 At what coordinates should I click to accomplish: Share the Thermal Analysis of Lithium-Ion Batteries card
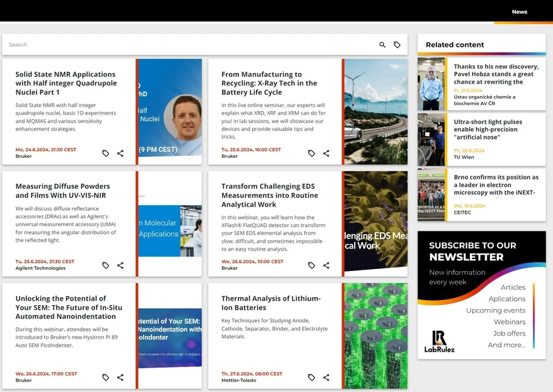point(327,378)
